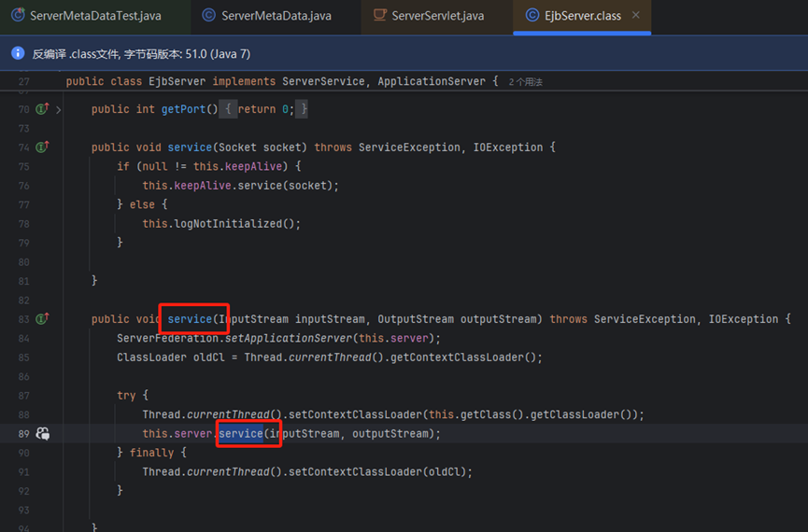Click the implements-method gutter icon on line 83
Viewport: 808px width, 532px height.
pos(42,319)
